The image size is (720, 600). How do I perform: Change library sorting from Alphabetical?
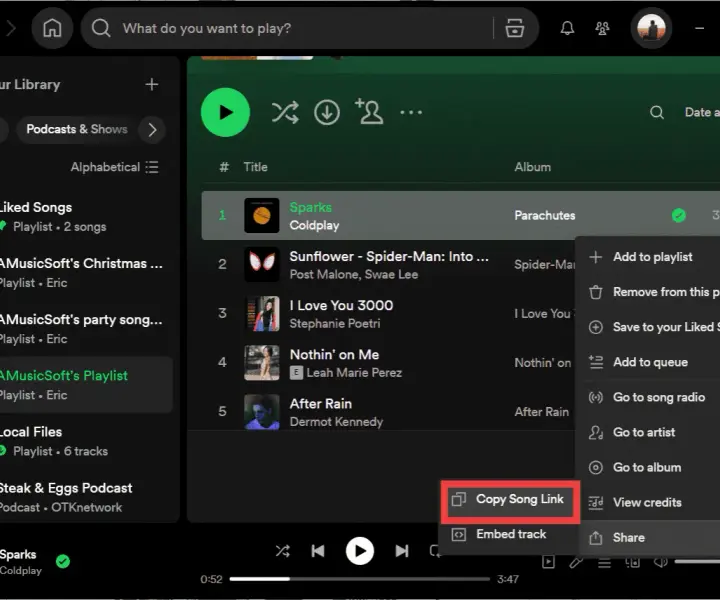pyautogui.click(x=114, y=167)
